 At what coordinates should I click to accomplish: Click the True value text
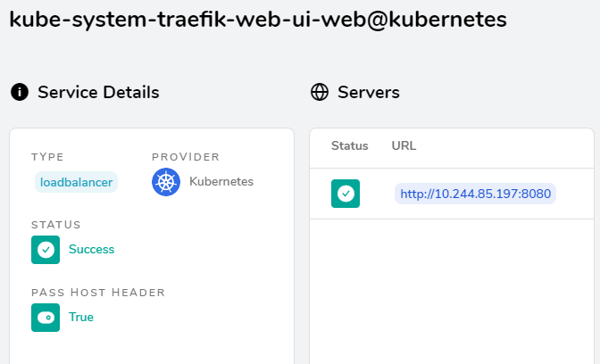tap(81, 317)
